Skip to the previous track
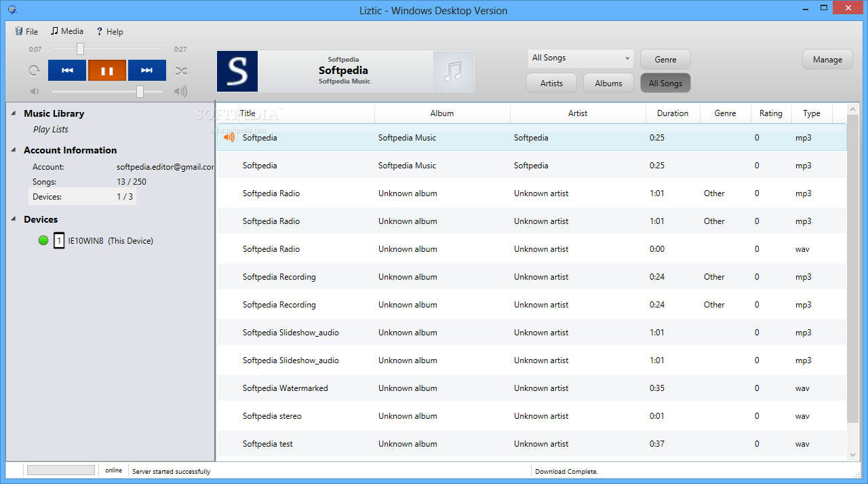 [x=67, y=70]
